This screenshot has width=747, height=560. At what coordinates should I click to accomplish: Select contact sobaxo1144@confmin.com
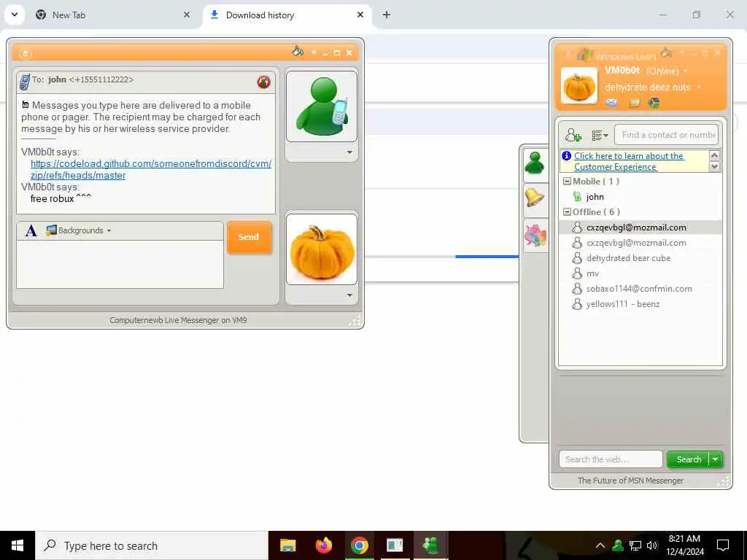640,289
